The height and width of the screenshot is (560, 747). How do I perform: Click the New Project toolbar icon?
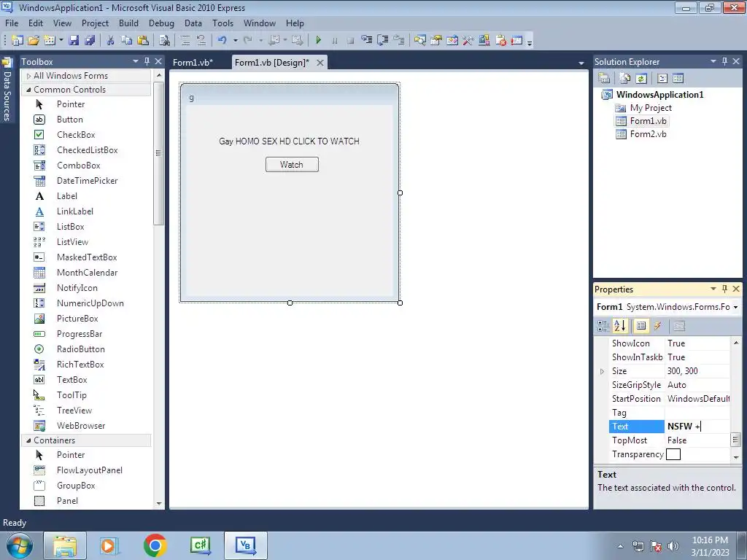(18, 41)
